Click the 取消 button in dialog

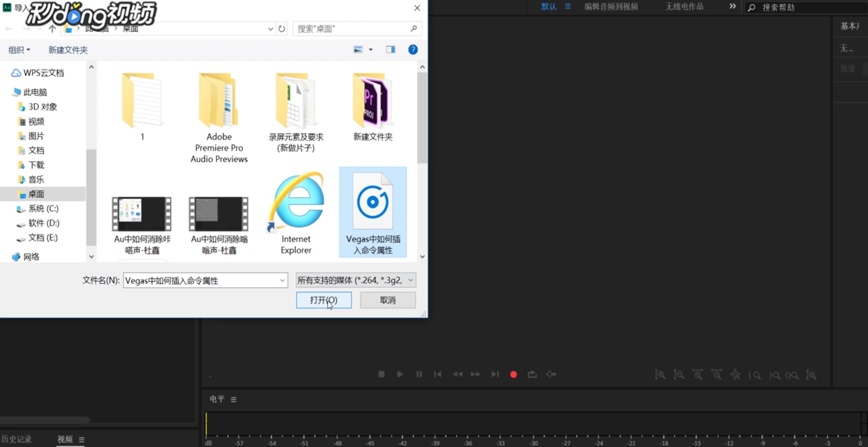pos(388,300)
